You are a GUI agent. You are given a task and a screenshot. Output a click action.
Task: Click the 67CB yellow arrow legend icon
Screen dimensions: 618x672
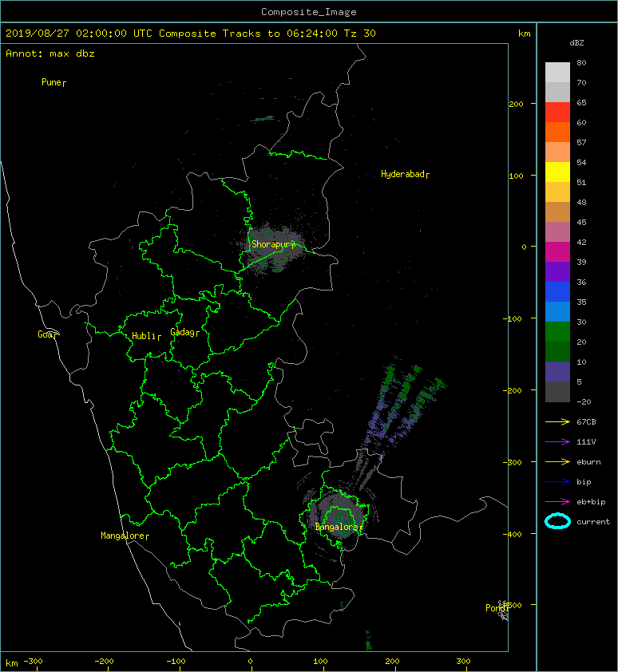tap(557, 422)
